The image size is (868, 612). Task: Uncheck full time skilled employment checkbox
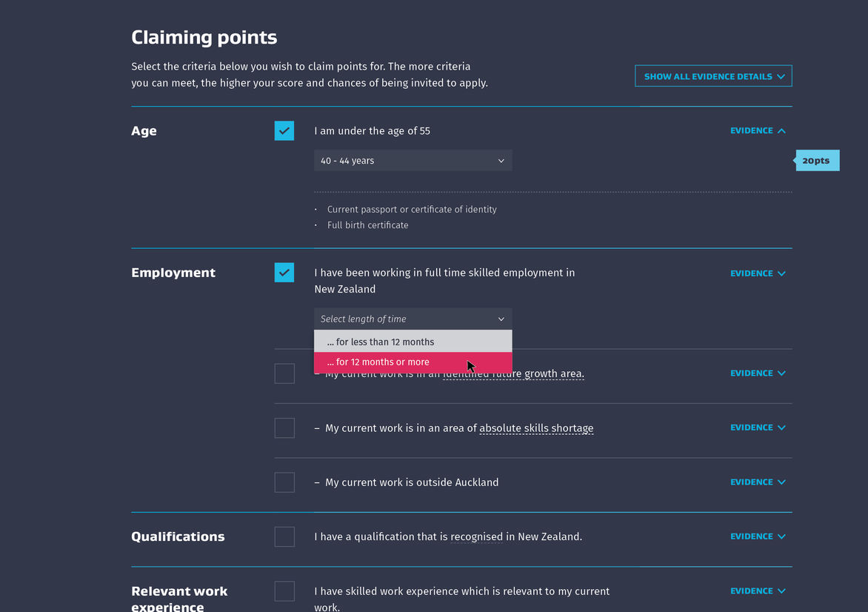coord(284,273)
